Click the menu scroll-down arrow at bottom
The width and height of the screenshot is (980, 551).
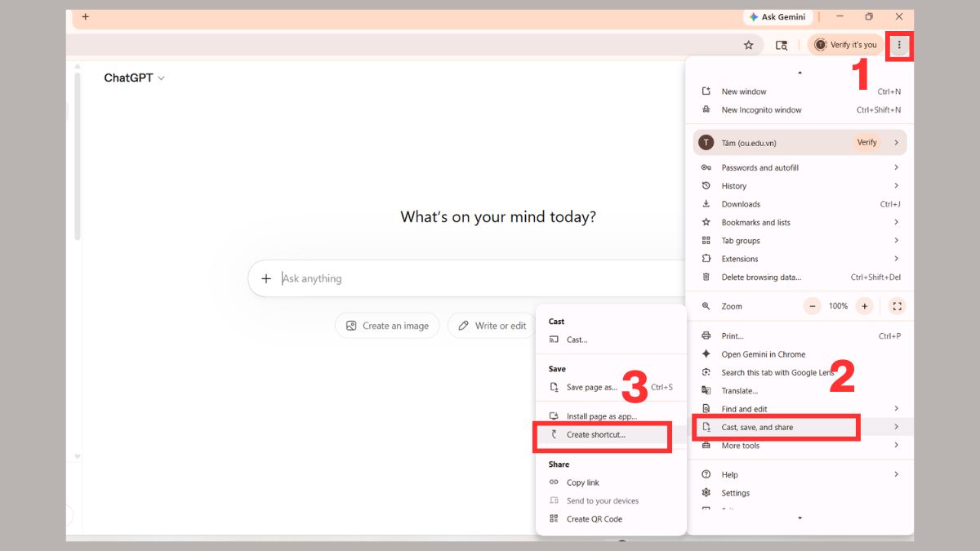[800, 518]
